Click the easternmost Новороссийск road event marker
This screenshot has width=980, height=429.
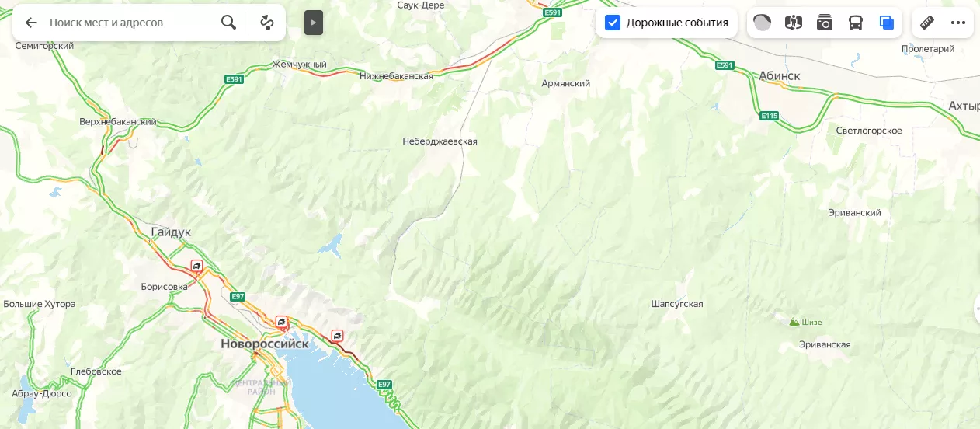click(x=337, y=335)
